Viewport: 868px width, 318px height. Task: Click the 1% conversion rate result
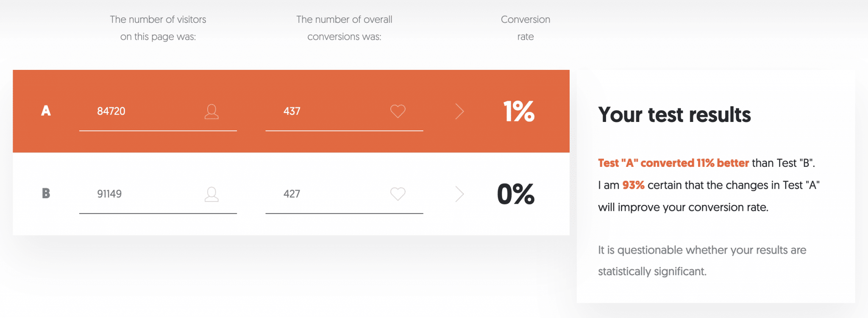519,111
